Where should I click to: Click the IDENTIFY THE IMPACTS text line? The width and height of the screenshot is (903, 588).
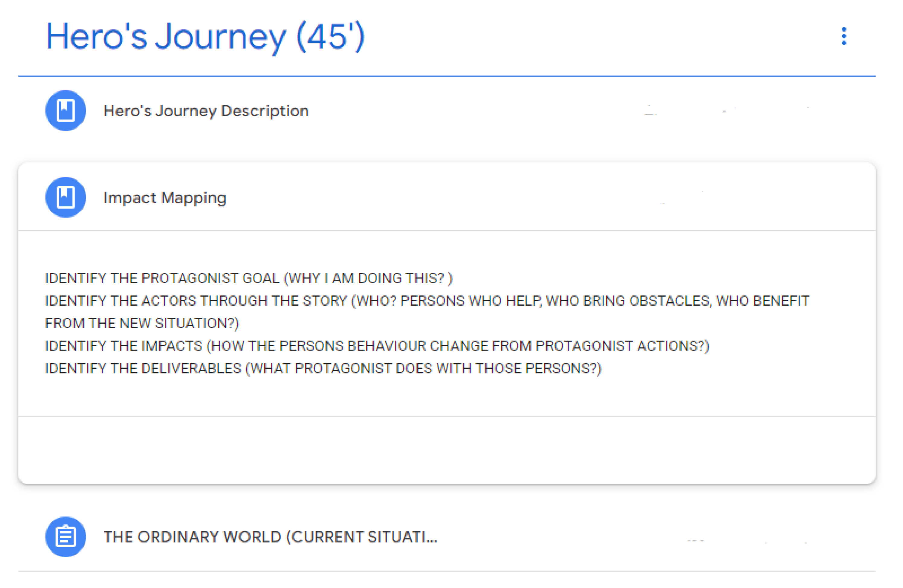pyautogui.click(x=377, y=346)
